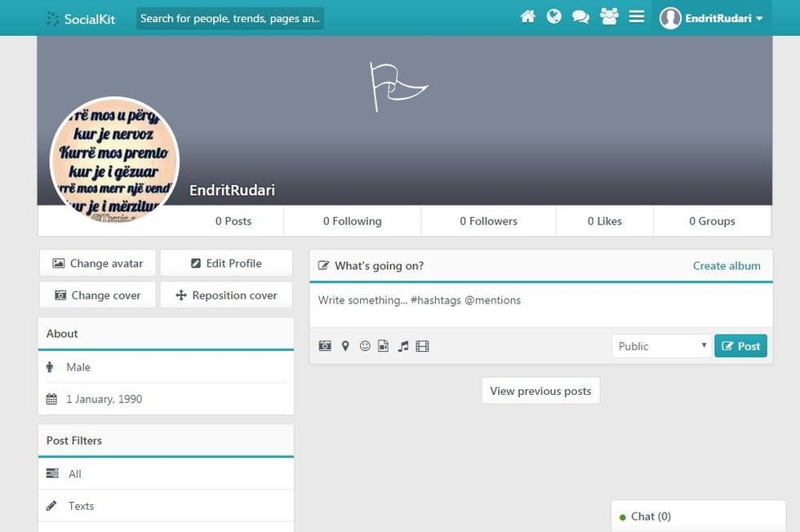Attach a video using film icon
This screenshot has width=800, height=532.
coord(422,346)
